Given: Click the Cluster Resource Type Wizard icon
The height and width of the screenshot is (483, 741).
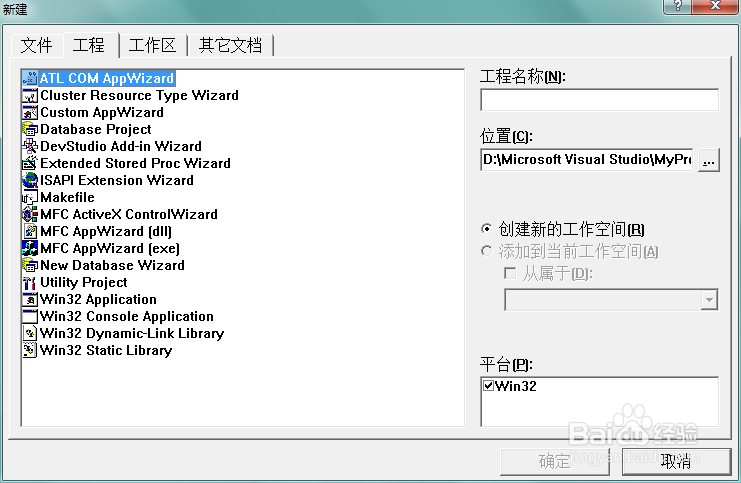Looking at the screenshot, I should click(30, 95).
